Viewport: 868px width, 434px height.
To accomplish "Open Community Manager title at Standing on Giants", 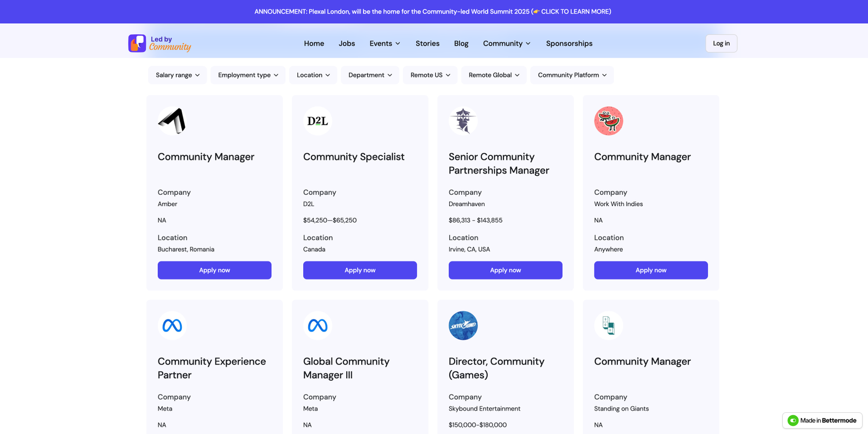I will tap(642, 361).
